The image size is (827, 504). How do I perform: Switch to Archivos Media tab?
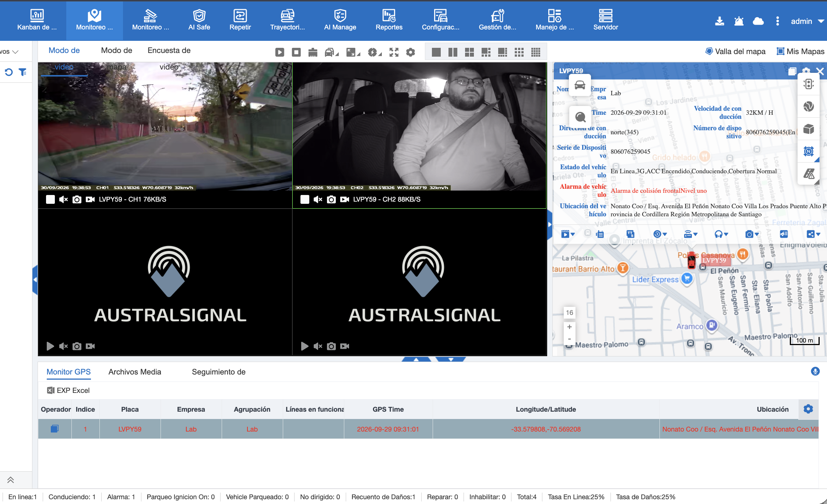pos(135,372)
